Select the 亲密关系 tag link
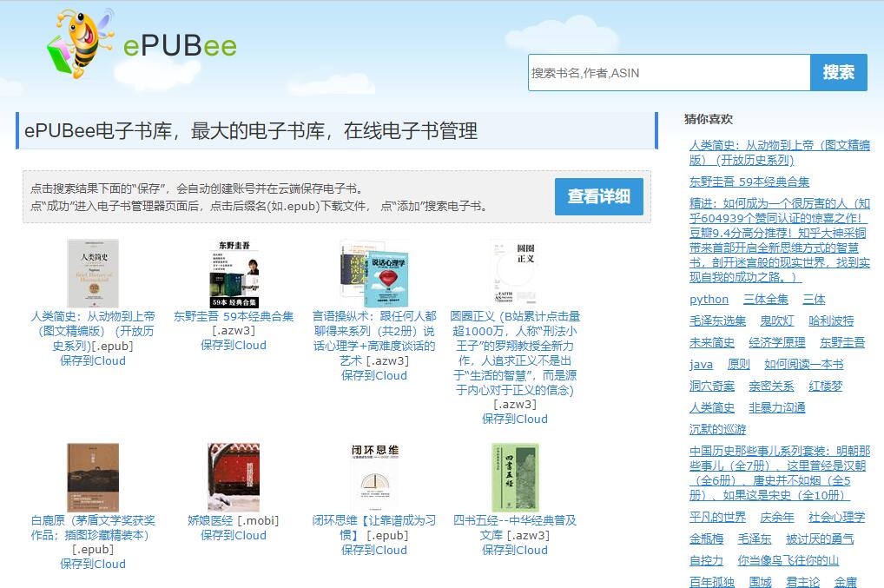Image resolution: width=884 pixels, height=588 pixels. coord(771,386)
